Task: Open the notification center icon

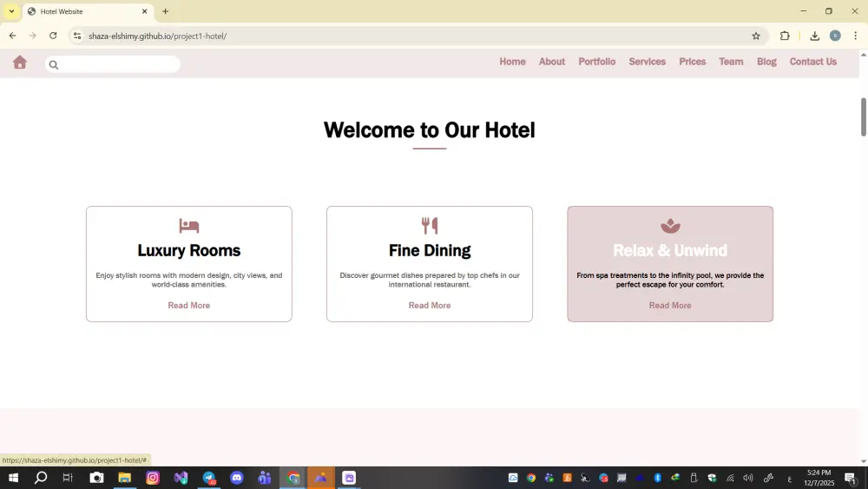Action: [851, 478]
